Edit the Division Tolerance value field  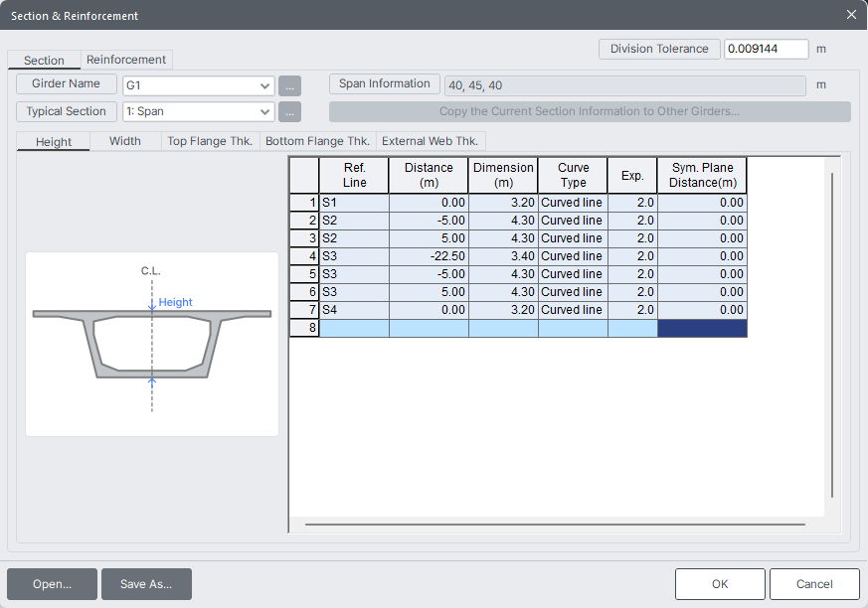click(765, 49)
